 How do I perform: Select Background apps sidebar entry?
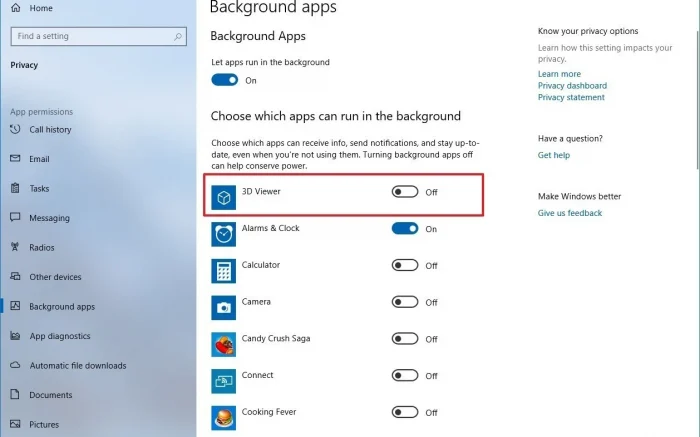pyautogui.click(x=62, y=307)
